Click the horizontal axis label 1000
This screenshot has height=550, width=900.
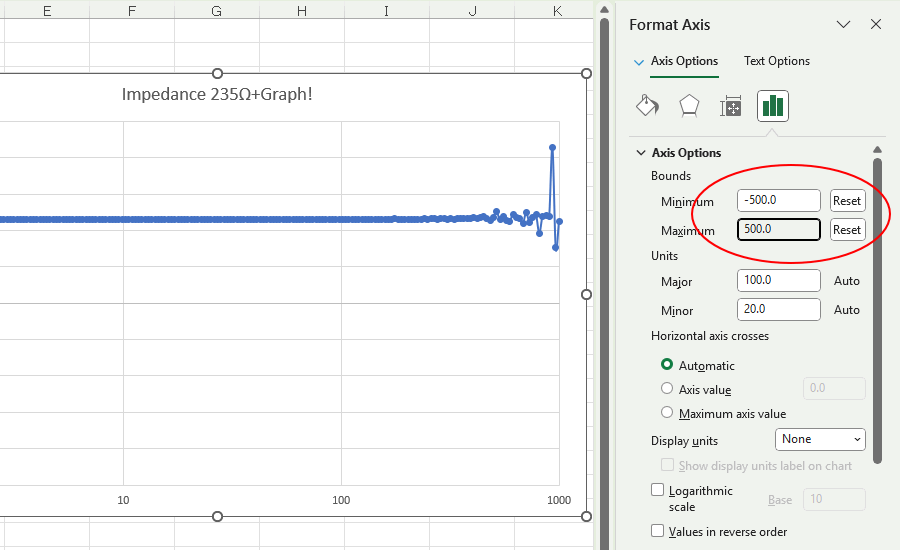[x=559, y=500]
